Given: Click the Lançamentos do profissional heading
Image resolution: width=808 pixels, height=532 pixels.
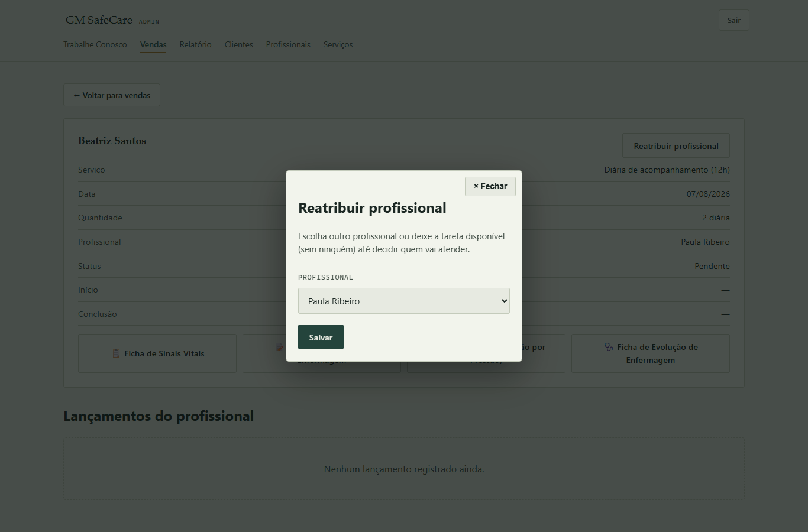Looking at the screenshot, I should [x=159, y=416].
